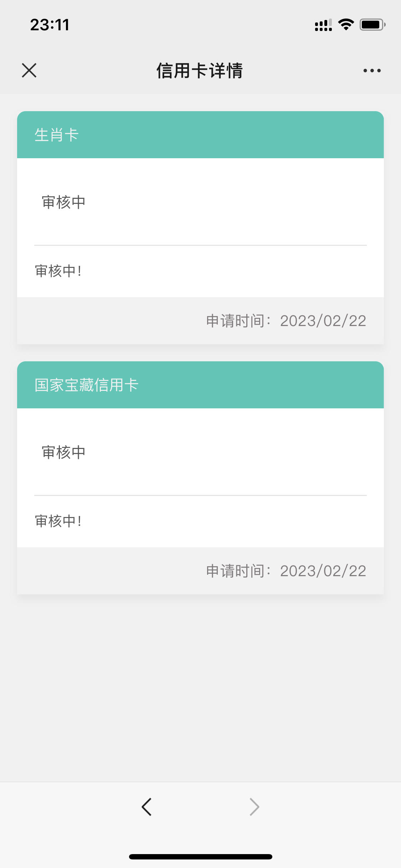This screenshot has width=401, height=868.
Task: Select the 生肖卡 card header
Action: point(200,135)
